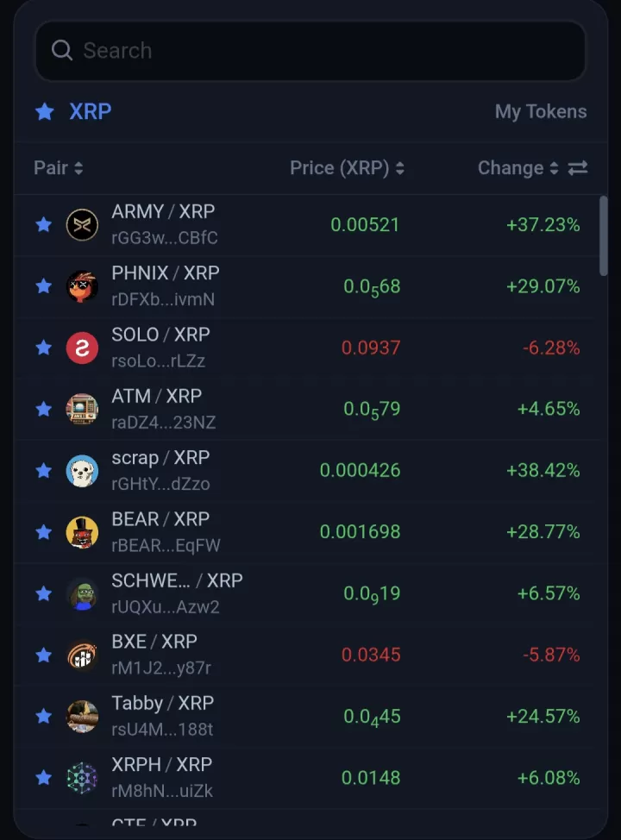This screenshot has width=621, height=840.
Task: Click the swap arrows icon beside Change
Action: pos(578,168)
